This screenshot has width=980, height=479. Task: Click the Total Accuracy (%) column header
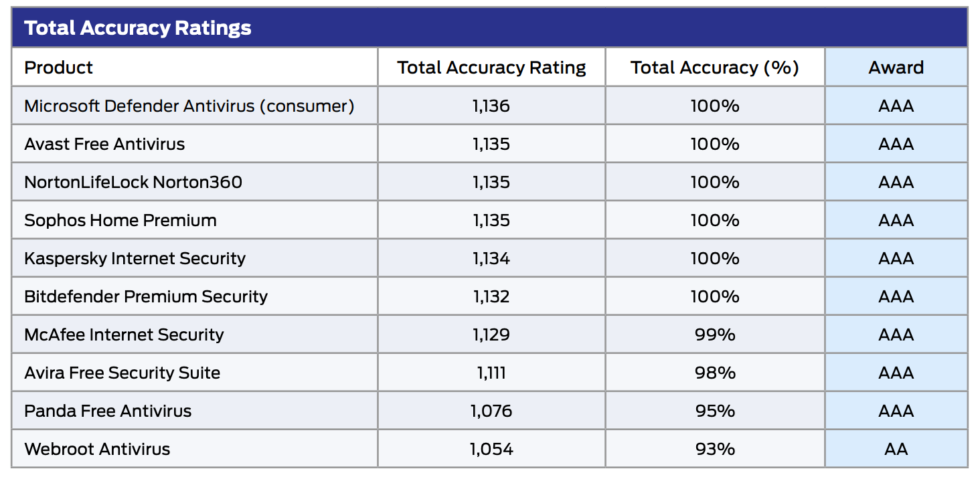pyautogui.click(x=715, y=68)
